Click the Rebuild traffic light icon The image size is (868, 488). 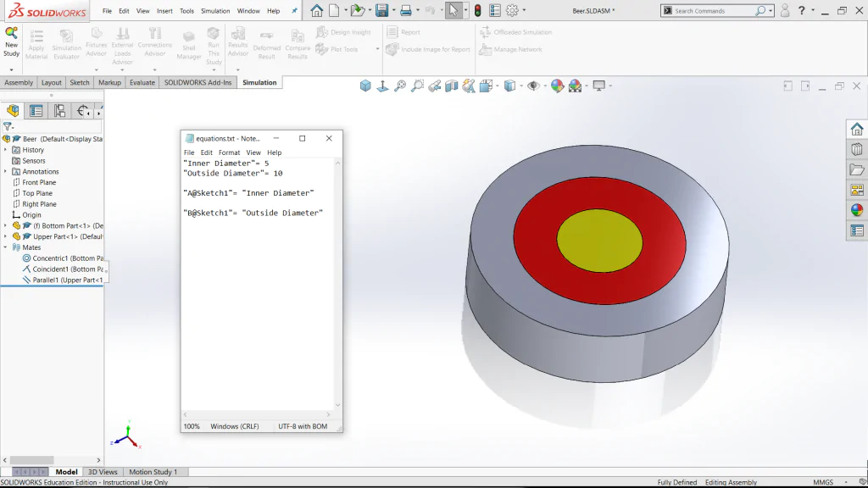coord(478,10)
